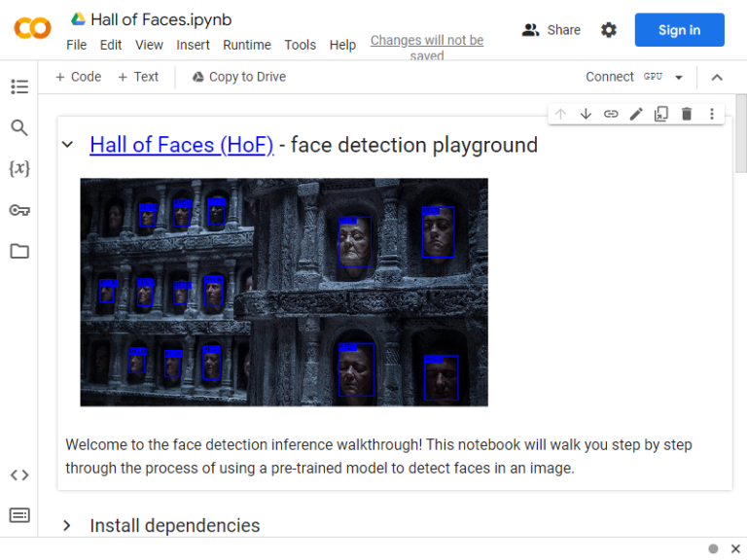Open the Insert menu
This screenshot has width=747, height=560.
193,45
